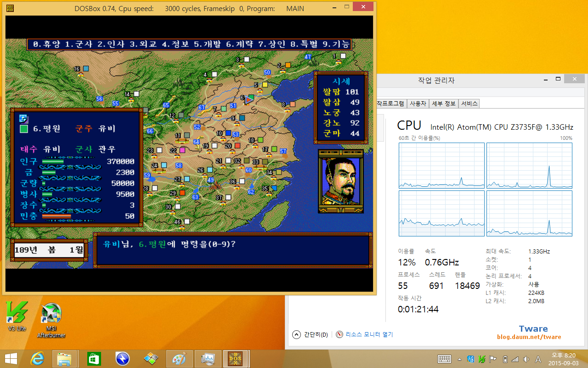
Task: Click the taskbar clock showing 오후 8:20
Action: pos(563,359)
